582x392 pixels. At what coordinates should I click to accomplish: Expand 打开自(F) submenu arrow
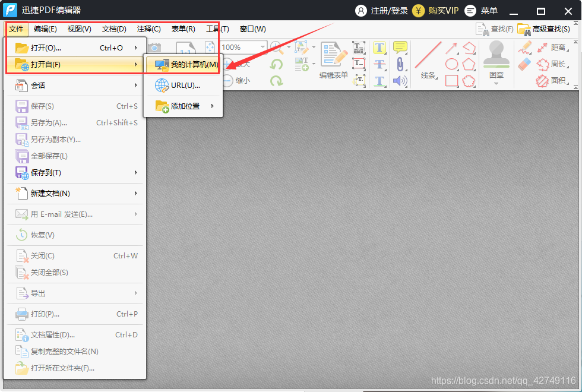point(136,65)
